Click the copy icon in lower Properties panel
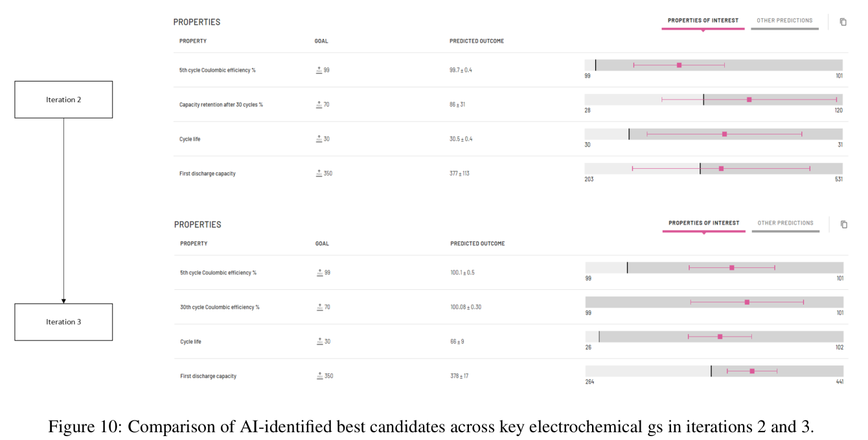The width and height of the screenshot is (868, 440). 843,225
